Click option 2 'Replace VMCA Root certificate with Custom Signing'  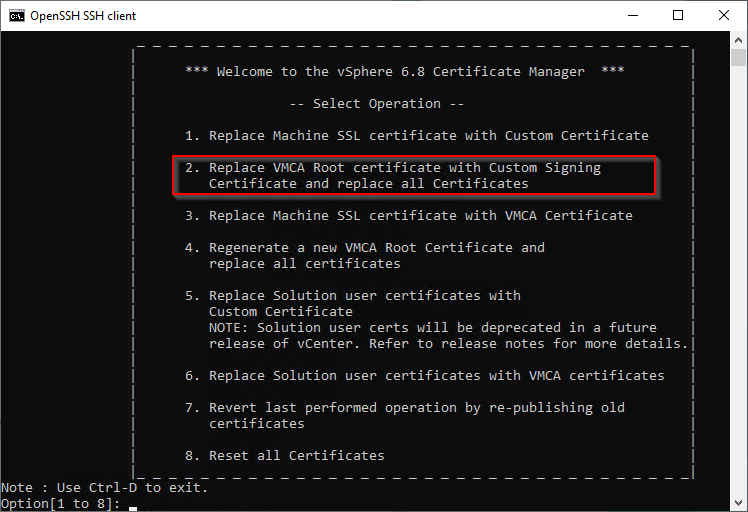(393, 167)
